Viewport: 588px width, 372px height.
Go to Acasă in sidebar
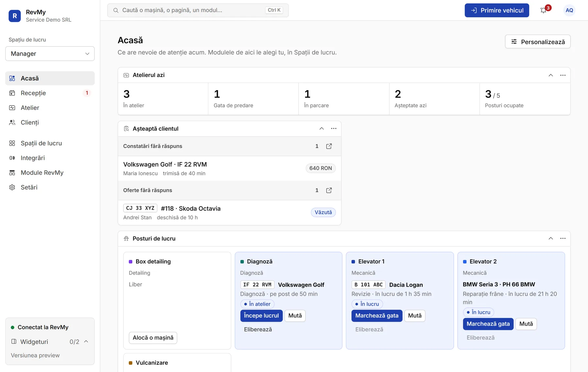coord(50,78)
